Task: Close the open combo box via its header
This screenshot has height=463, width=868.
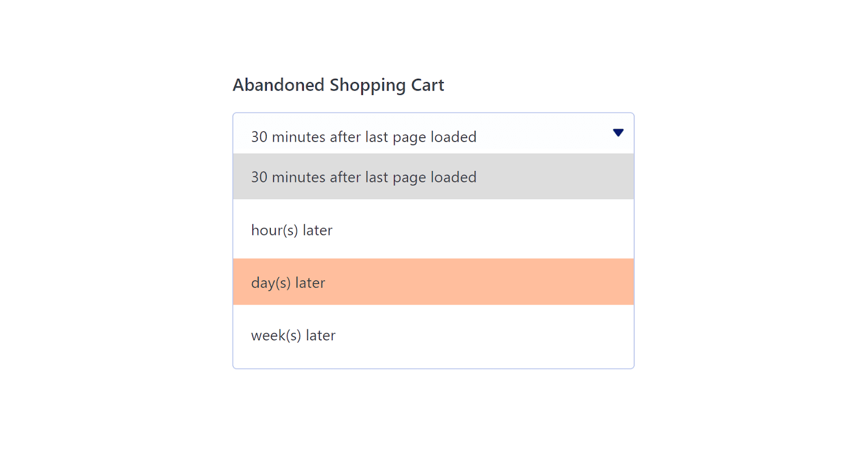Action: (x=433, y=134)
